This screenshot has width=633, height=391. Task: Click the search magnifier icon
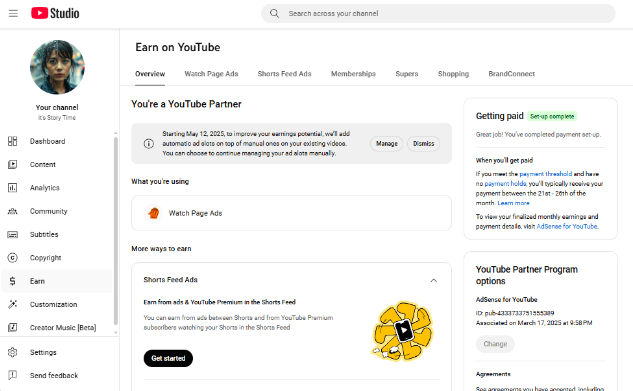[275, 13]
